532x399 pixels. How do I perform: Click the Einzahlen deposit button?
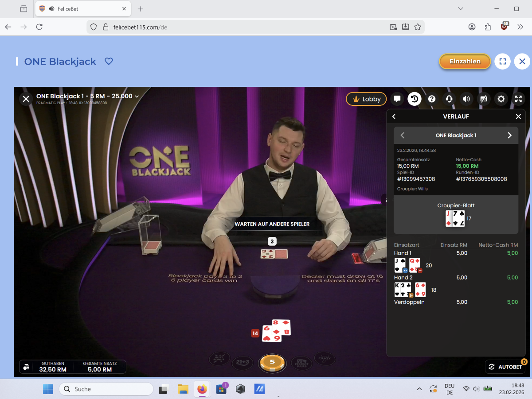[x=465, y=62]
